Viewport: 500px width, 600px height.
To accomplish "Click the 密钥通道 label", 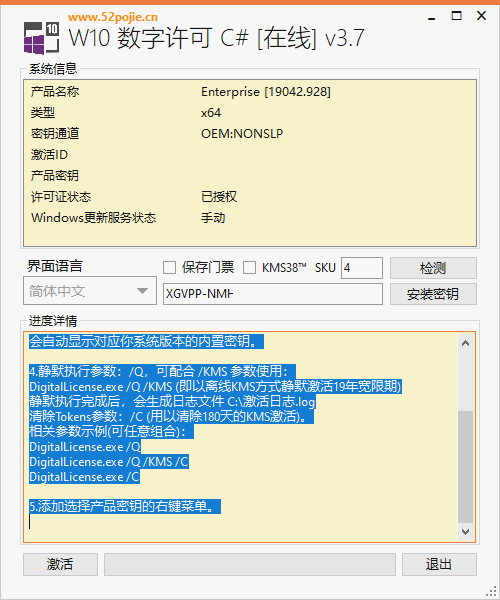I will click(x=55, y=134).
